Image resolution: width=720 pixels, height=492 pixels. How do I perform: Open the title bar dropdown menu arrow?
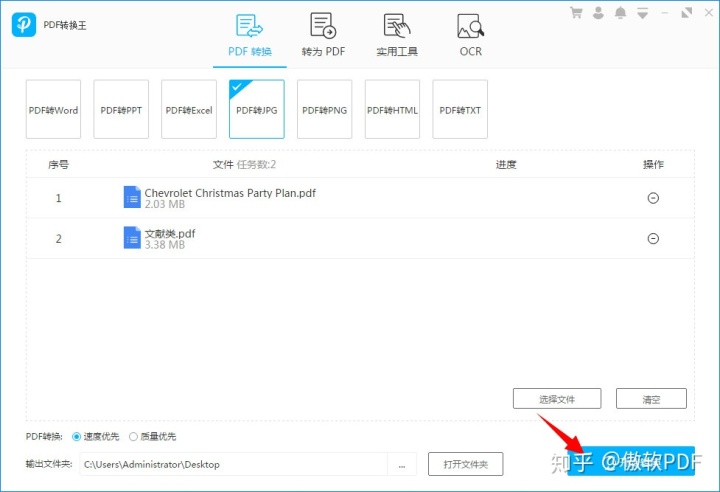tap(642, 14)
